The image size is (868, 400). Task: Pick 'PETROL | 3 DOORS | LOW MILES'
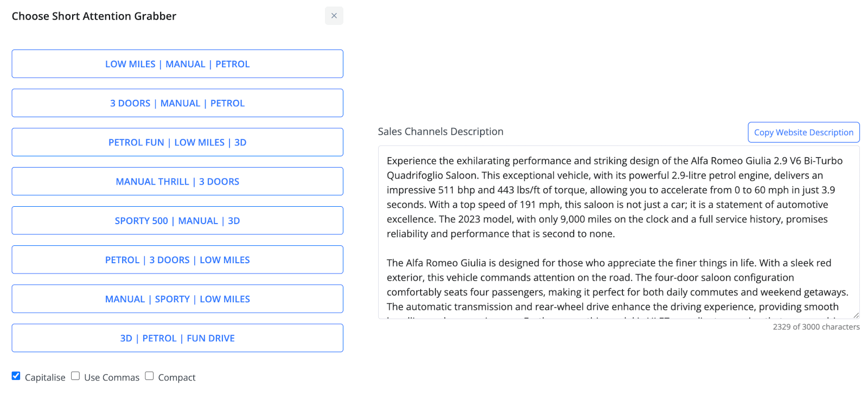177,260
